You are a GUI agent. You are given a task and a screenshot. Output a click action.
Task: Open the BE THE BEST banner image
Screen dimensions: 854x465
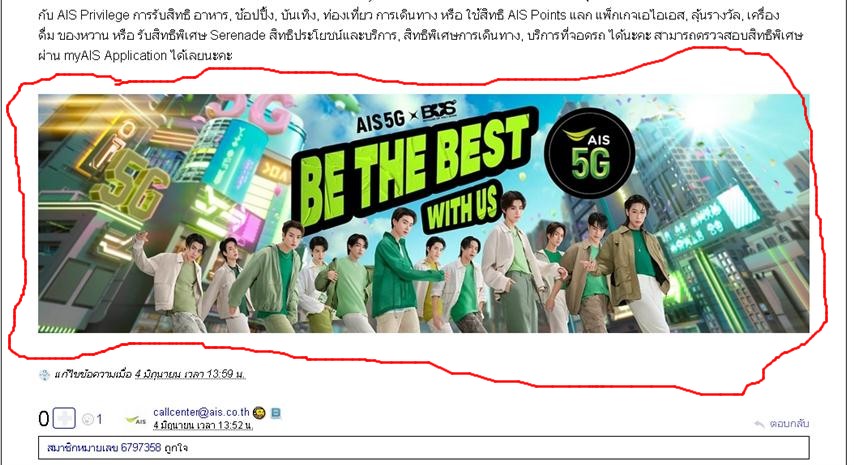(424, 213)
